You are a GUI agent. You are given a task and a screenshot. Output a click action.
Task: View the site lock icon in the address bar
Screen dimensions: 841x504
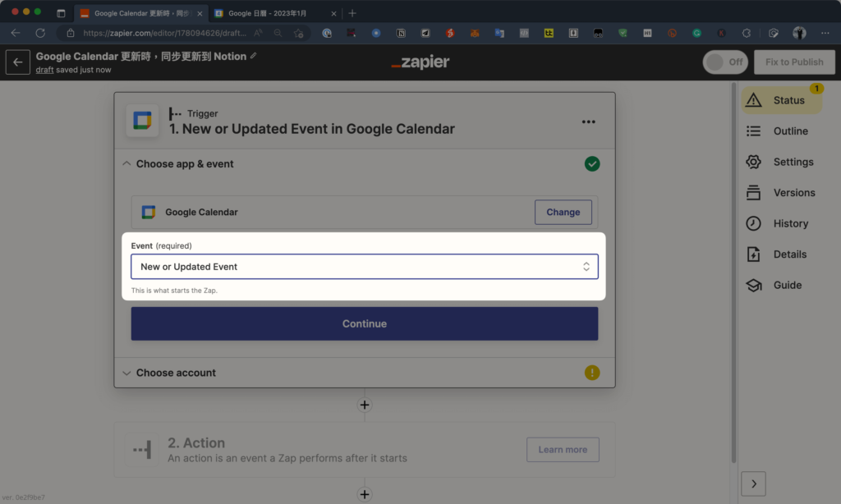pyautogui.click(x=71, y=33)
